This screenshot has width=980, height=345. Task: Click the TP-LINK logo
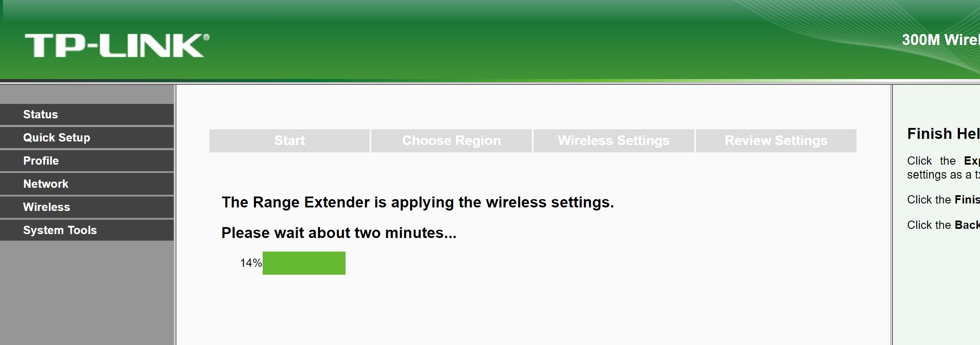[117, 45]
